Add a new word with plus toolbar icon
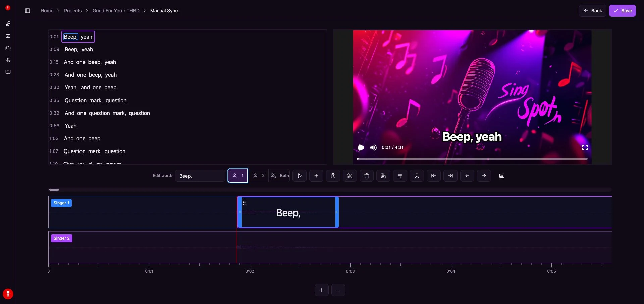This screenshot has width=644, height=304. 316,176
